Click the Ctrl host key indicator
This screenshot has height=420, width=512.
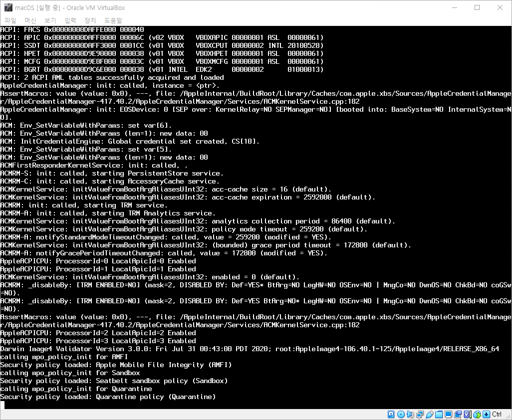[x=497, y=415]
